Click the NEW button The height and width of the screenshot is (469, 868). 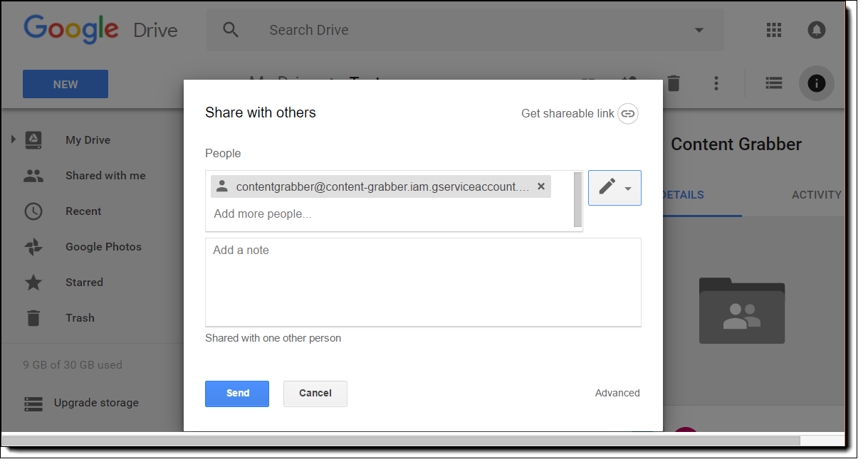point(66,84)
